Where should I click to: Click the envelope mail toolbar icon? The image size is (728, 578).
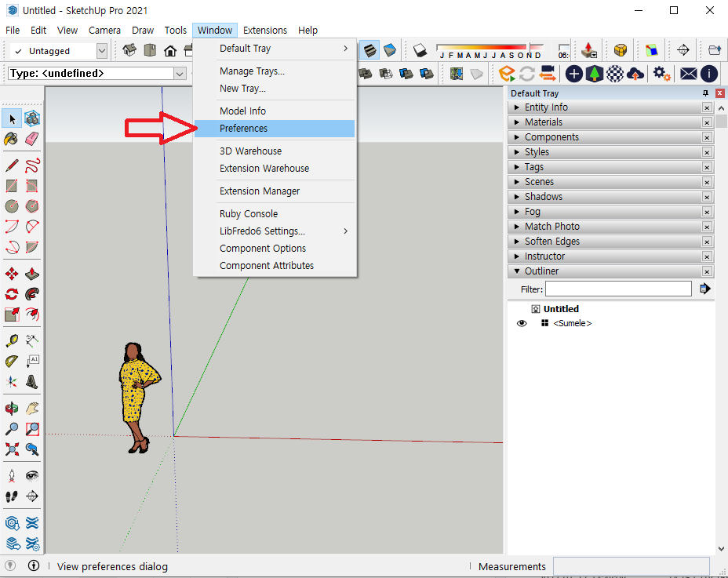[689, 74]
